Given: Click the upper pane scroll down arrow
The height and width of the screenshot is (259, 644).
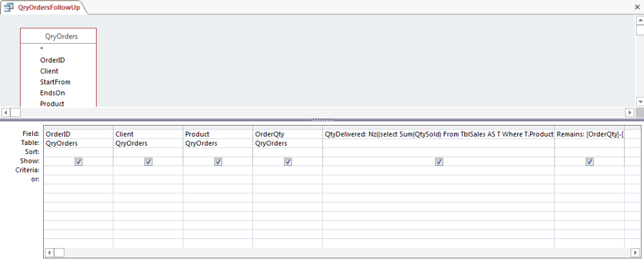Looking at the screenshot, I should [639, 102].
